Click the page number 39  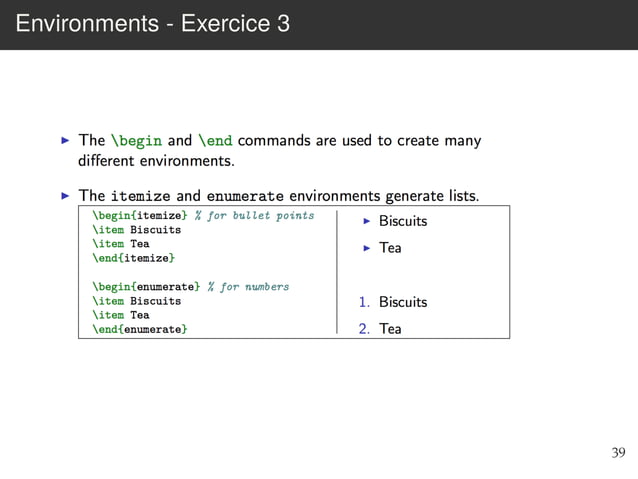tap(618, 453)
